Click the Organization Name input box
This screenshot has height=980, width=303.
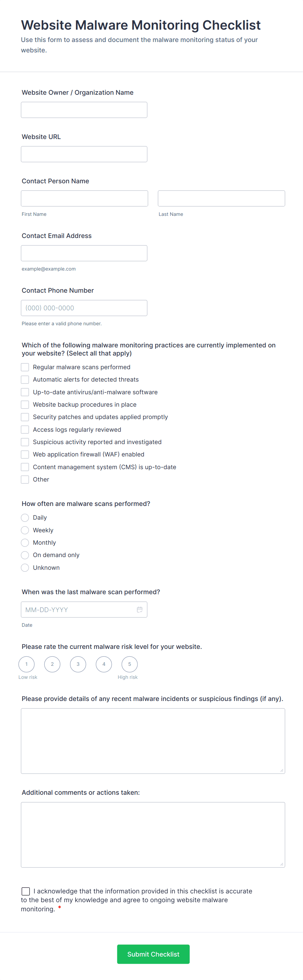coord(84,110)
